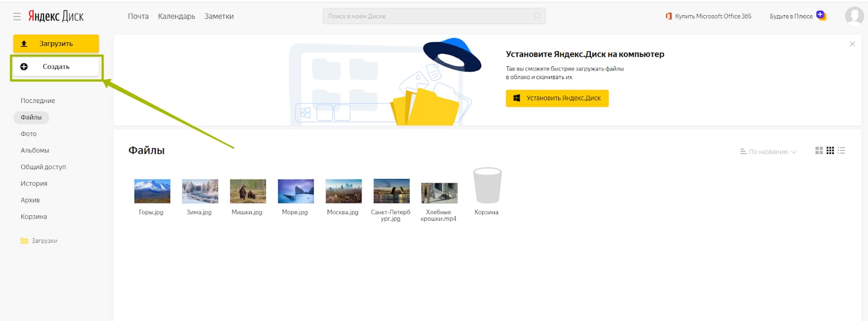Focus the Поиск в моём Диске field
This screenshot has width=868, height=321.
pyautogui.click(x=429, y=16)
